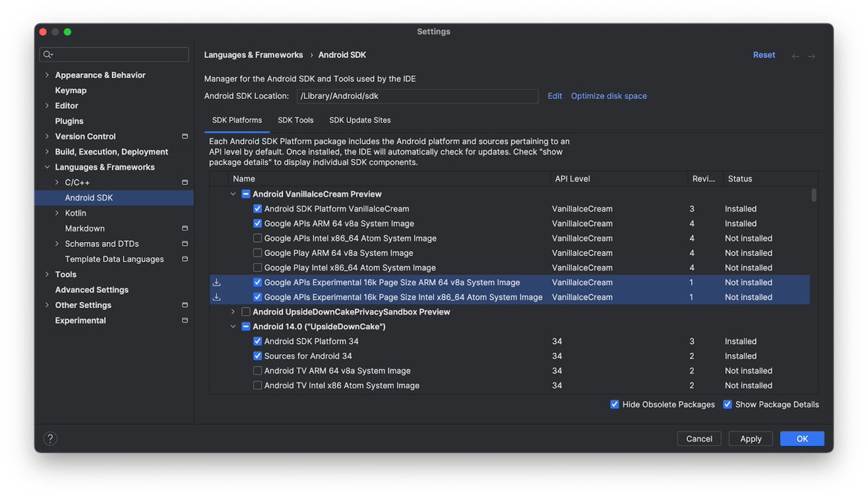Image resolution: width=868 pixels, height=498 pixels.
Task: Expand the Tools section
Action: [x=47, y=275]
